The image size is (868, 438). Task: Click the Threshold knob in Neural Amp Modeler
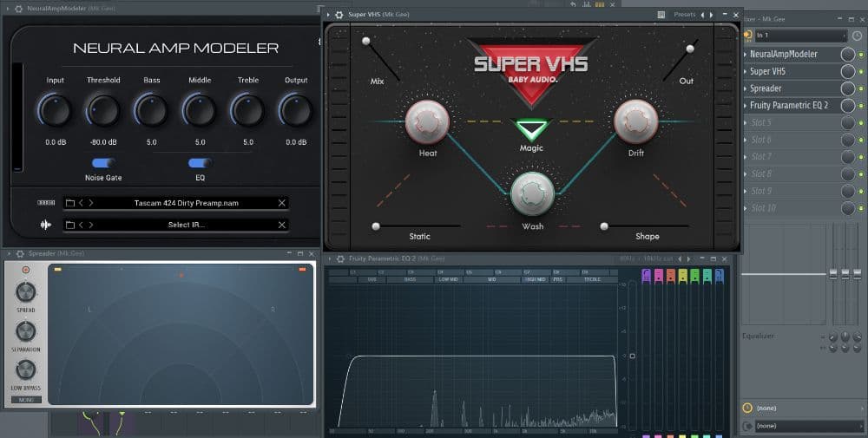(103, 110)
